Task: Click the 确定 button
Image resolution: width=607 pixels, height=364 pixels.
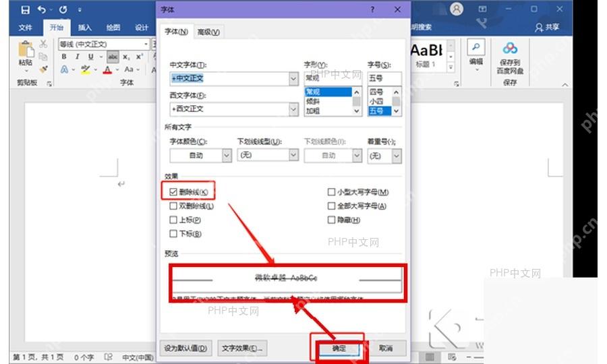Action: coord(339,348)
